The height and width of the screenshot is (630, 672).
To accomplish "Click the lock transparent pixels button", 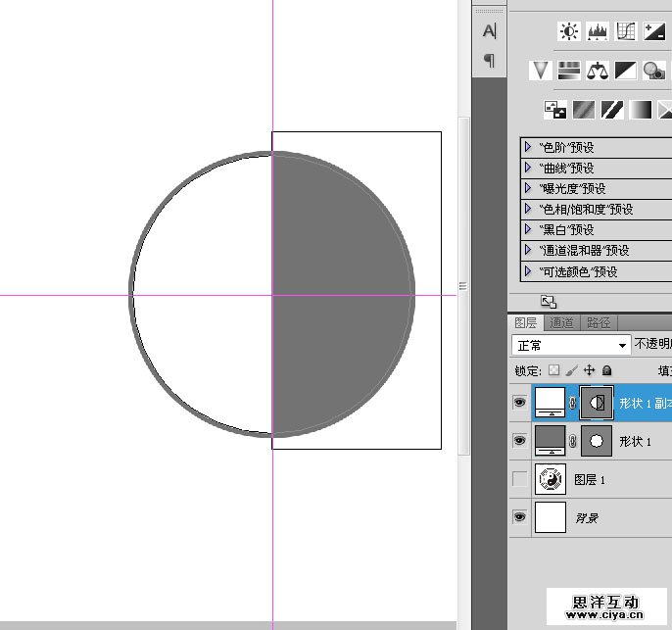I will point(553,371).
